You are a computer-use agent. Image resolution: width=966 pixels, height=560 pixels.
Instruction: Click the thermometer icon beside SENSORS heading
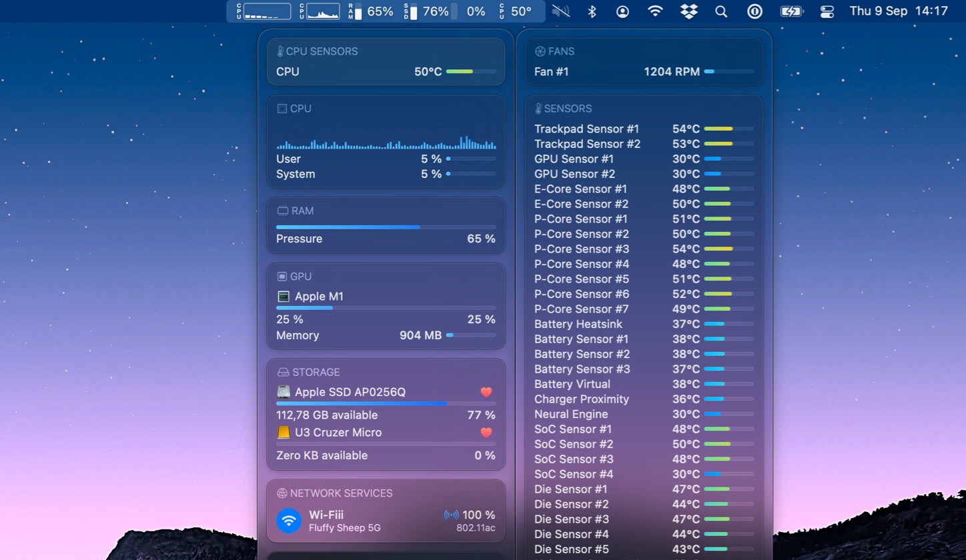coord(538,109)
